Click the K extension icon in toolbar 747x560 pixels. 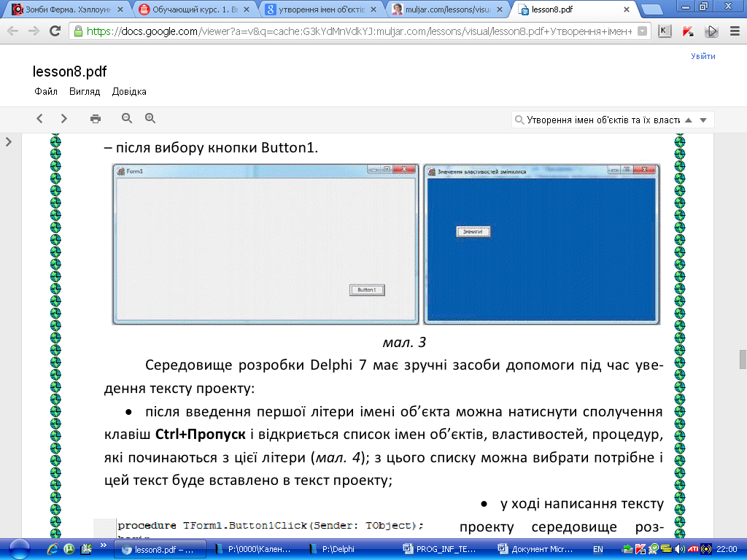(x=665, y=31)
